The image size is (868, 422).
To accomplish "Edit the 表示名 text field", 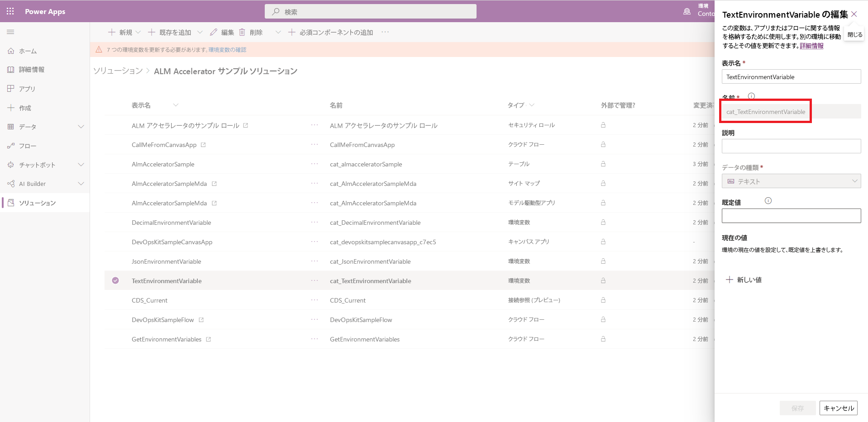I will (791, 76).
